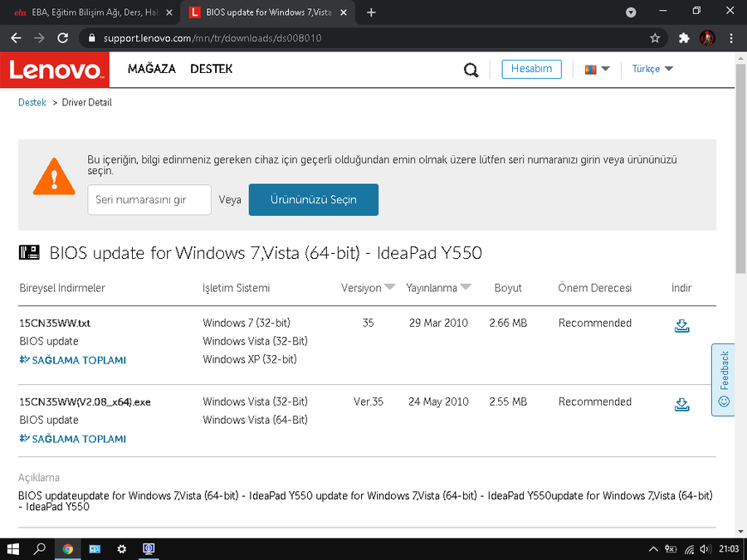Open the Feedback side tab

(723, 379)
